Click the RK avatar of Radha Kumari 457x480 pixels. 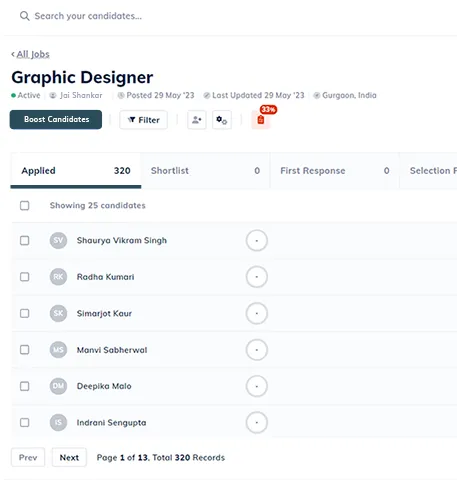pos(58,277)
